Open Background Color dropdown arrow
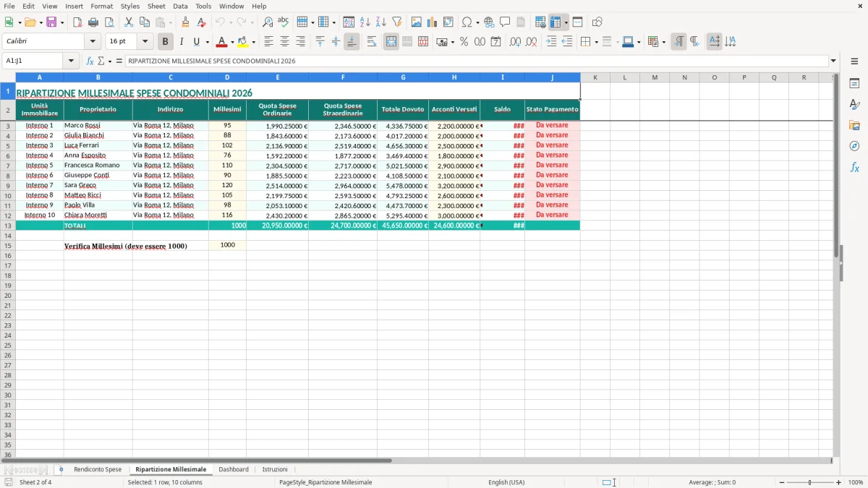Viewport: 868px width, 488px height. tap(253, 42)
